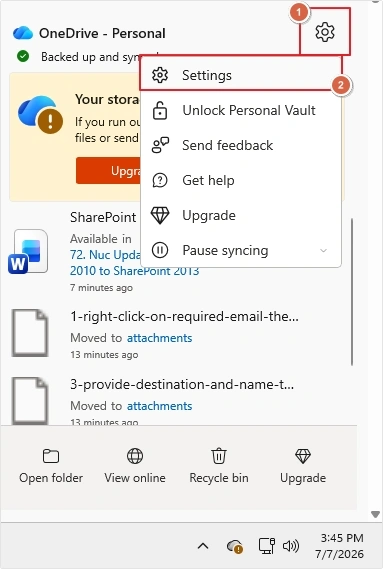Screen dimensions: 383x569
Task: Choose Get help from the menu
Action: 240,180
